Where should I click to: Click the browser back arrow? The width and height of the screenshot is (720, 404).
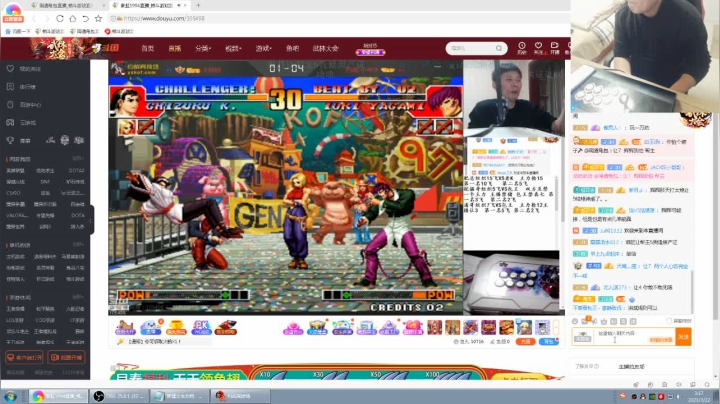coord(34,19)
